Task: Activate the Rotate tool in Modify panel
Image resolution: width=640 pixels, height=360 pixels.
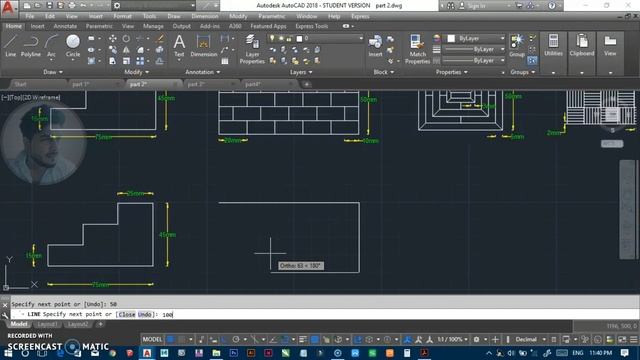Action: coord(126,38)
